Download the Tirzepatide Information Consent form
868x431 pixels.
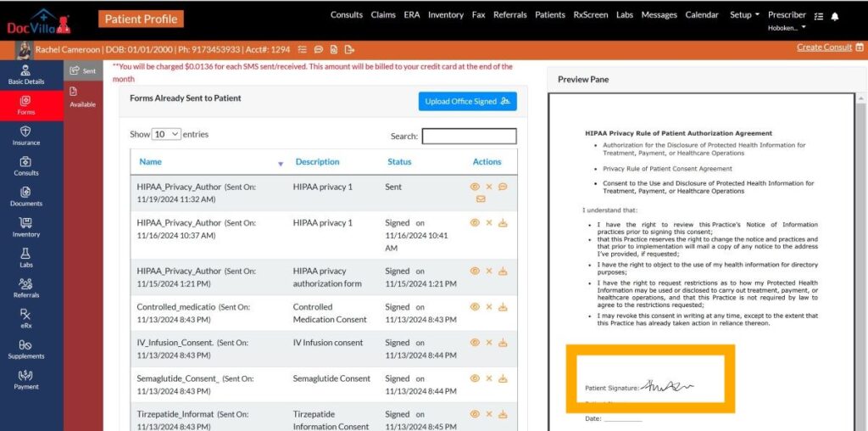(503, 414)
